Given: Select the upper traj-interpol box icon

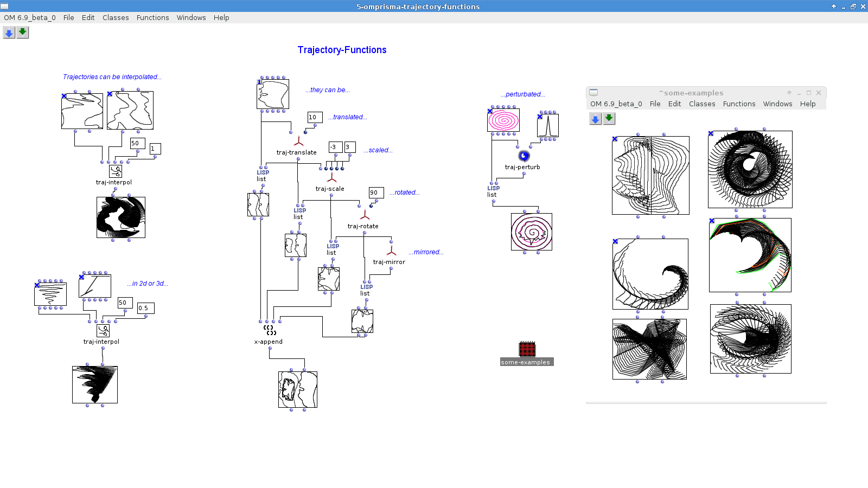Looking at the screenshot, I should 116,171.
